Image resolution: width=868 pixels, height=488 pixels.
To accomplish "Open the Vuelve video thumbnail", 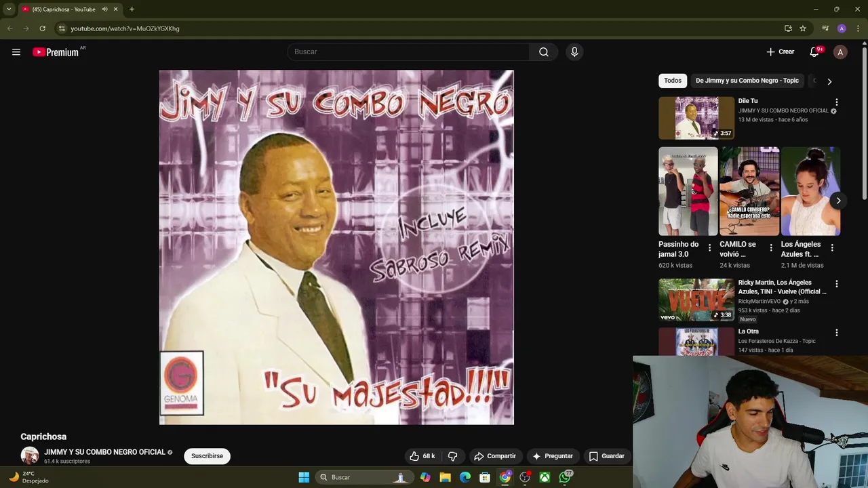I will pos(696,300).
